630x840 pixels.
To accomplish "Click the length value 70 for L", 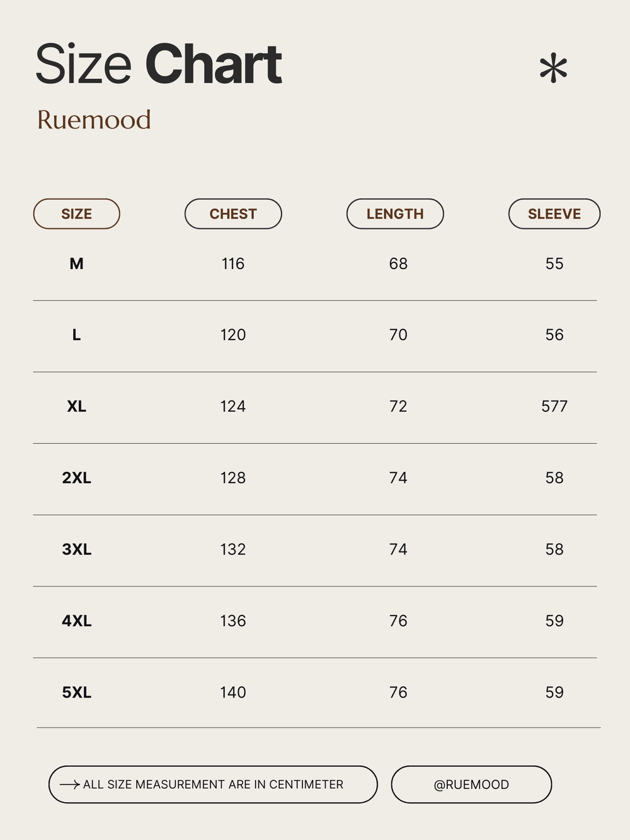I will pos(398,335).
